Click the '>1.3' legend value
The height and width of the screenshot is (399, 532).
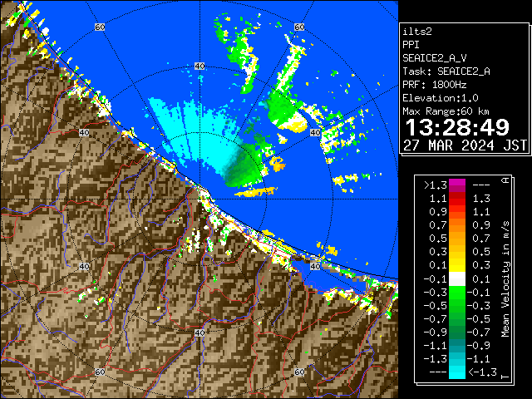(x=436, y=185)
